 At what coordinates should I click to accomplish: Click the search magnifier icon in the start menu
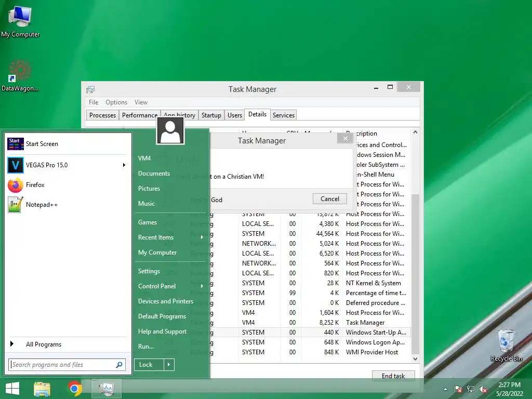coord(119,365)
